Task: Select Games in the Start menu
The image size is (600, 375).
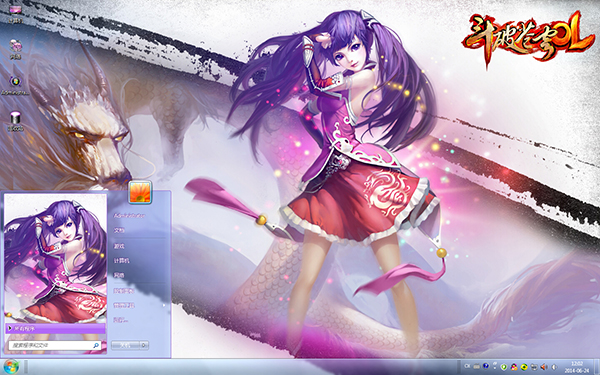Action: coord(119,246)
